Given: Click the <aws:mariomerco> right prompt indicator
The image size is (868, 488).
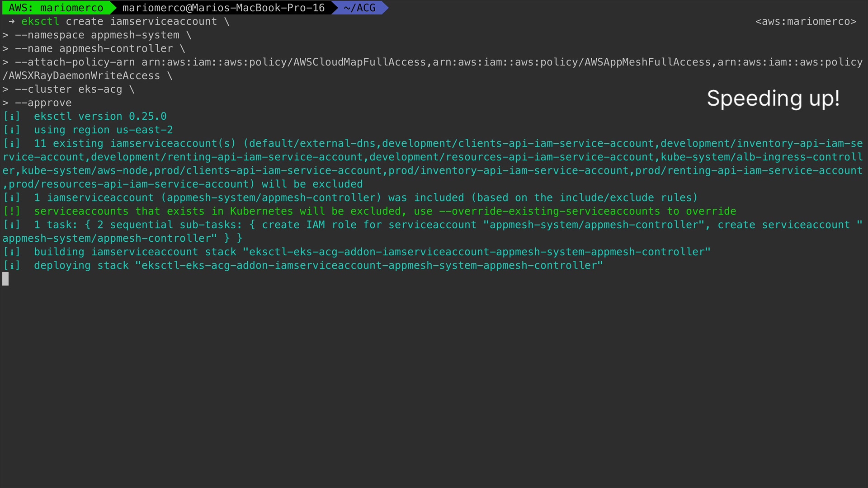Looking at the screenshot, I should pos(806,21).
